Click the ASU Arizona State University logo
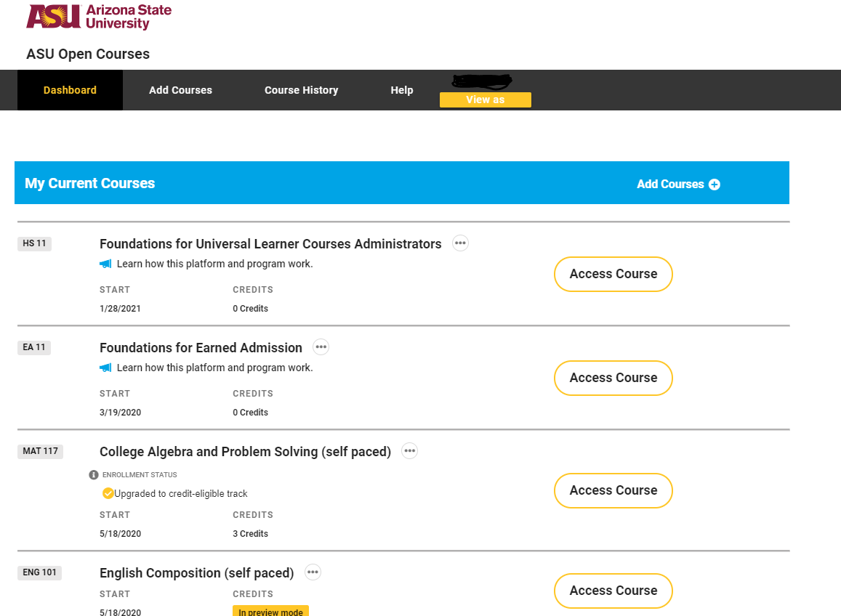The height and width of the screenshot is (616, 841). [x=97, y=16]
